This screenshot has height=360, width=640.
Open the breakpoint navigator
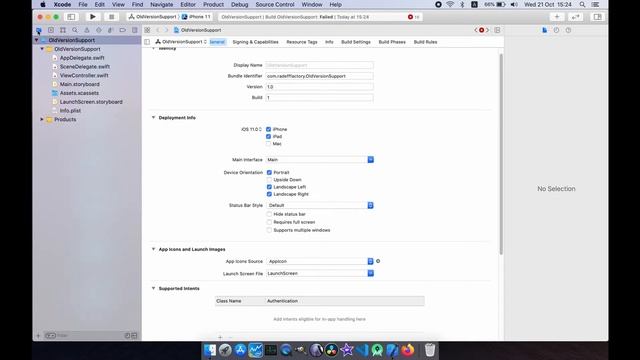point(122,30)
